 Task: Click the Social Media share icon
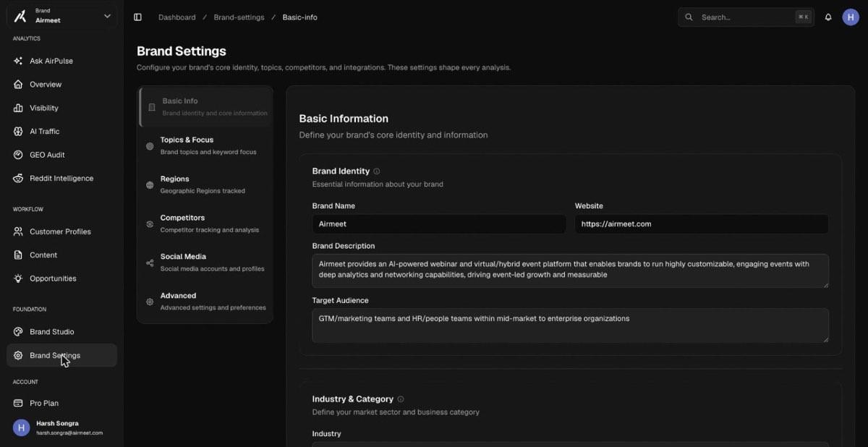coord(150,263)
